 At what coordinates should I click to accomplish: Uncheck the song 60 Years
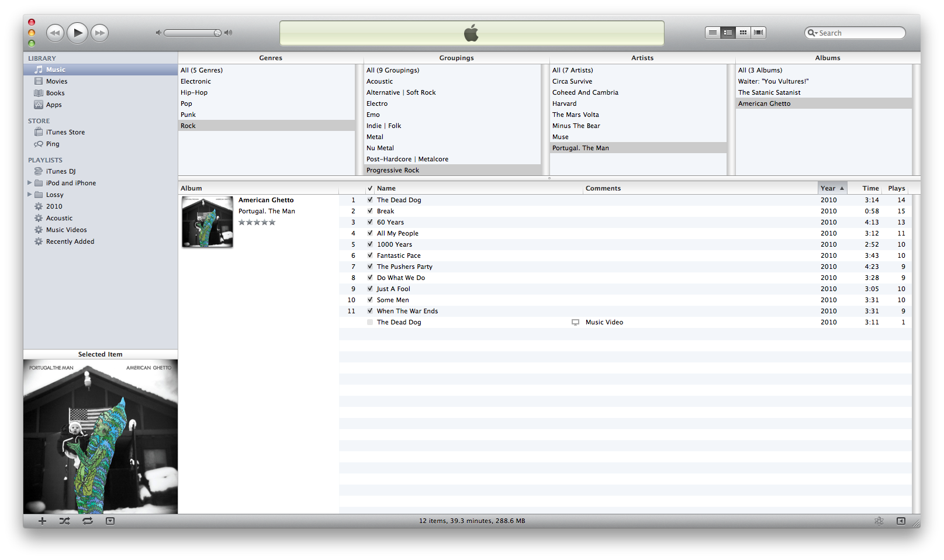coord(370,222)
